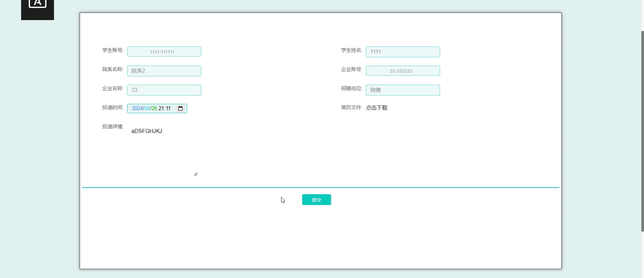Click the 企业名称 label
This screenshot has height=278, width=644.
click(x=113, y=88)
